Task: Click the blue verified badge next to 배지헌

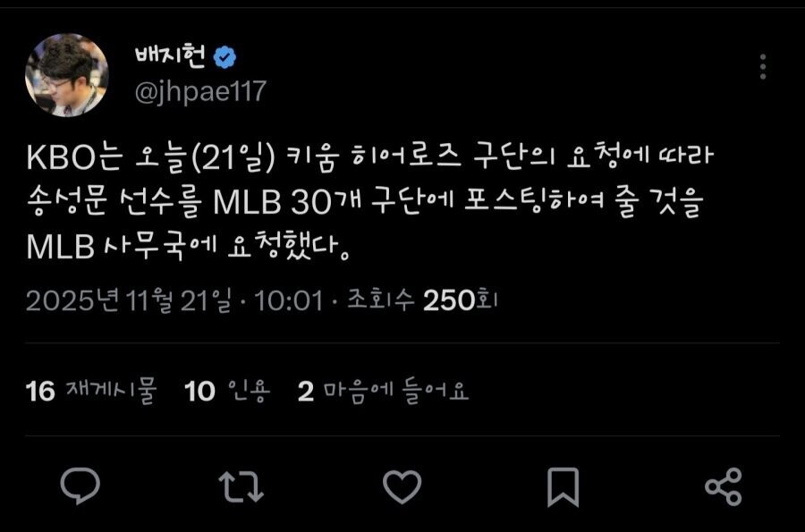Action: pyautogui.click(x=225, y=57)
